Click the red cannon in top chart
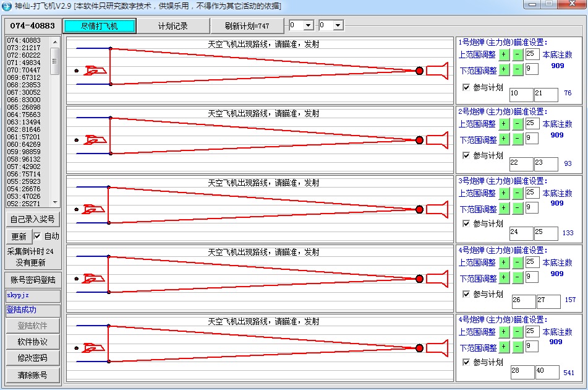Image resolution: width=588 pixels, height=390 pixels. pyautogui.click(x=436, y=71)
